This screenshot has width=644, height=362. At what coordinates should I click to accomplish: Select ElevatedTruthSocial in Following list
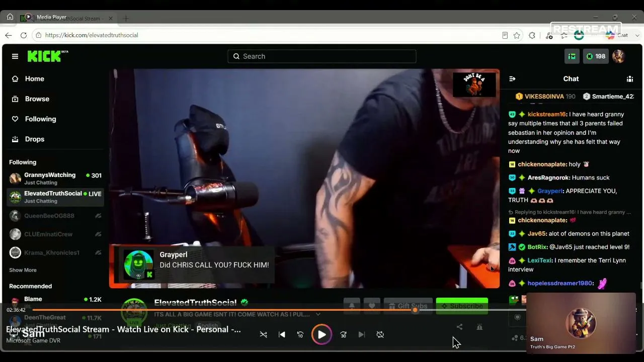(55, 197)
